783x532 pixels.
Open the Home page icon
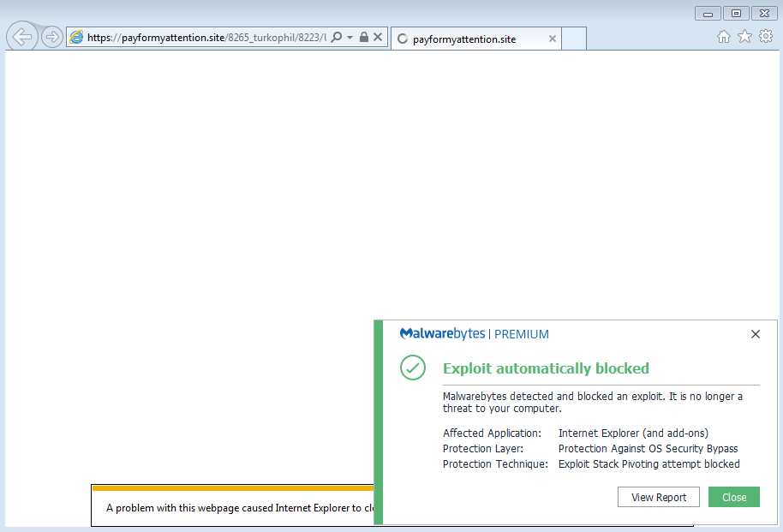(x=724, y=37)
